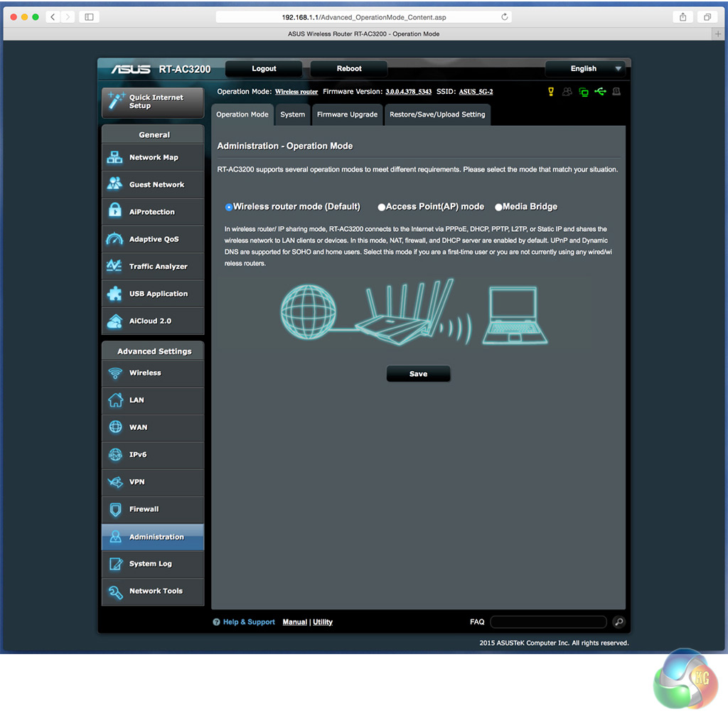
Task: Open Network Map from sidebar
Action: click(x=153, y=157)
